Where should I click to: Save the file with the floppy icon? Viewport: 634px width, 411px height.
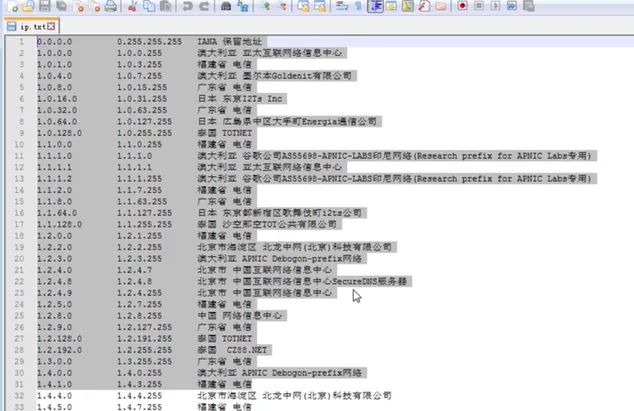(x=44, y=6)
